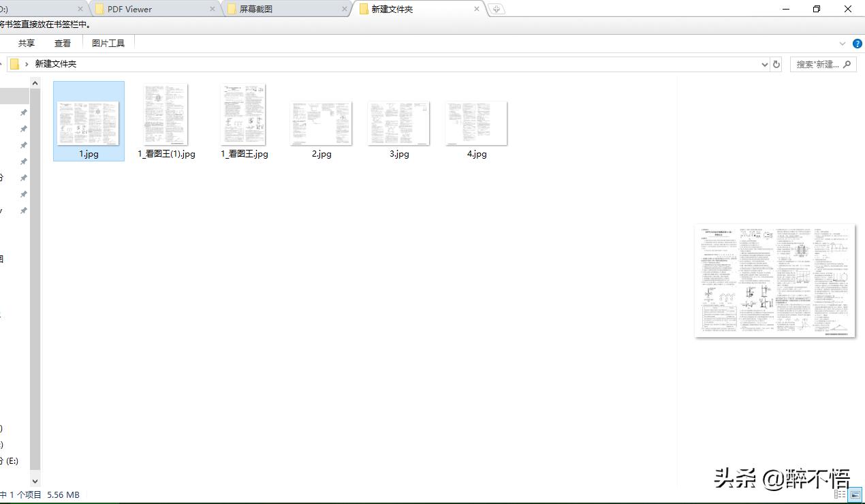The height and width of the screenshot is (504, 865).
Task: Open the blue help icon
Action: click(857, 43)
